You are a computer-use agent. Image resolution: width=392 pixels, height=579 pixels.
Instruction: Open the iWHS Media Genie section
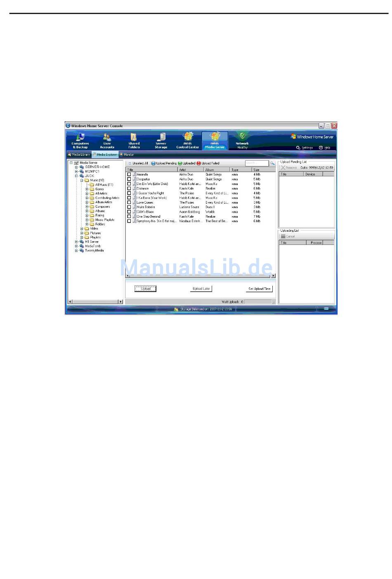coord(215,140)
